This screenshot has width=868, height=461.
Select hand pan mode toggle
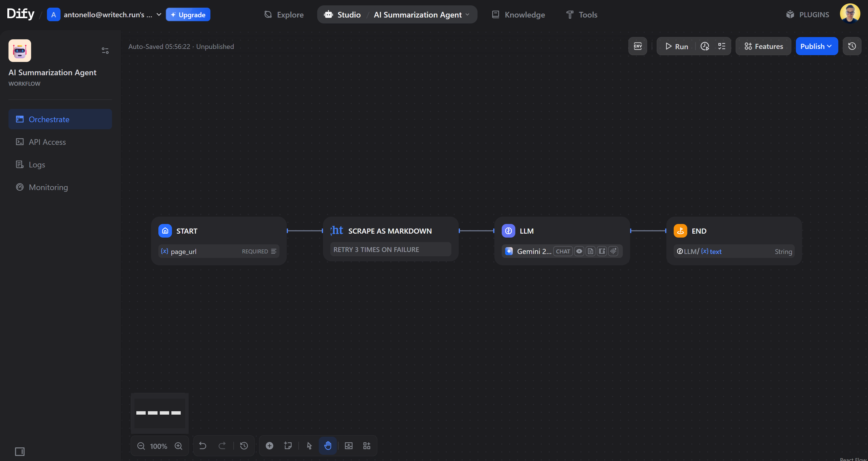[328, 445]
